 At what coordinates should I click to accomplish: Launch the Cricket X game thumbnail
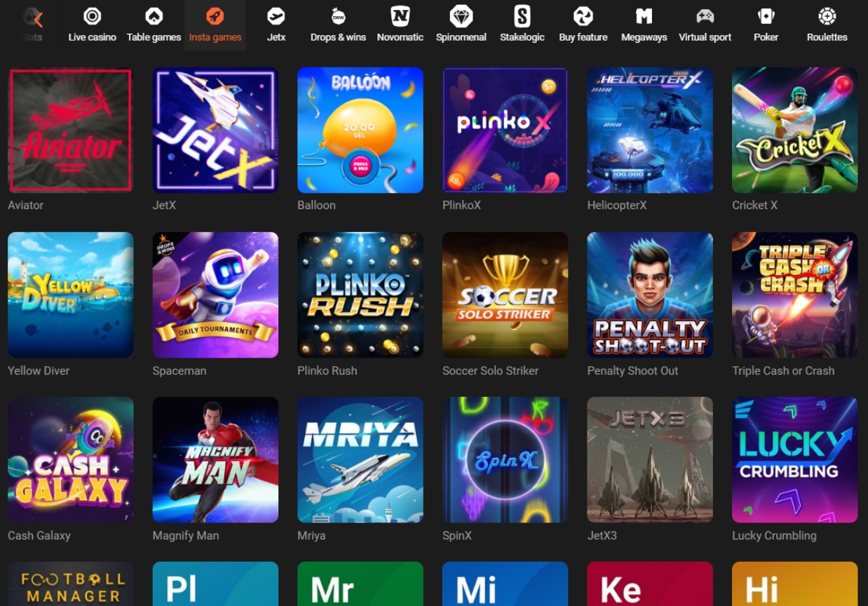[794, 130]
